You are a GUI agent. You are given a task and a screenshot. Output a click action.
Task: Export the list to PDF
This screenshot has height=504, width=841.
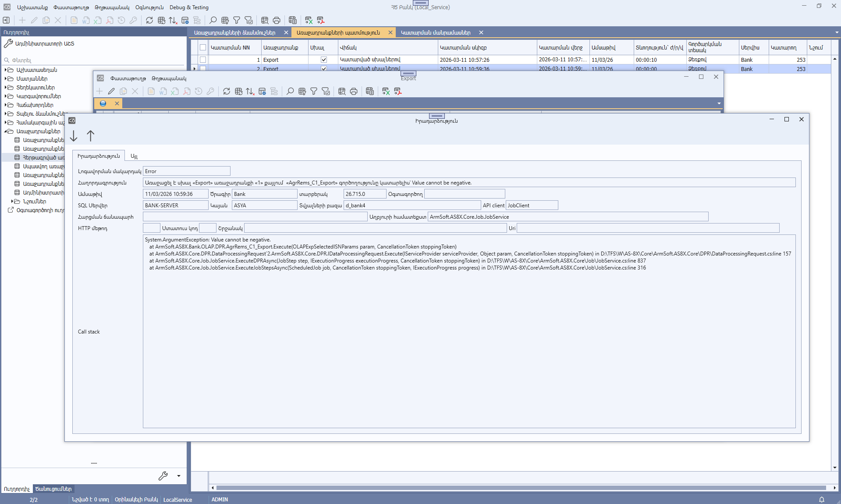[320, 20]
